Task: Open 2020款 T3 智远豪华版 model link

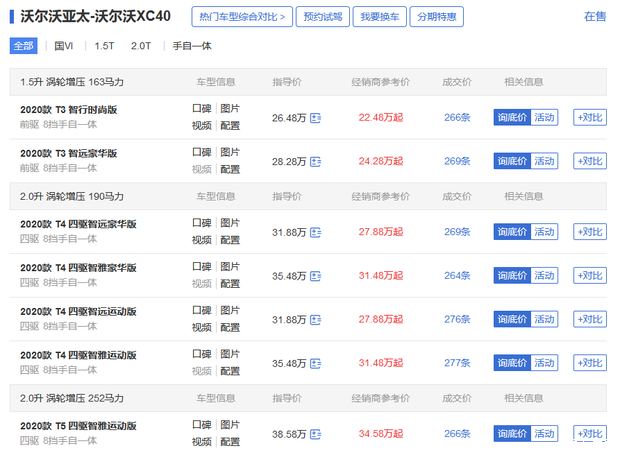Action: point(68,153)
